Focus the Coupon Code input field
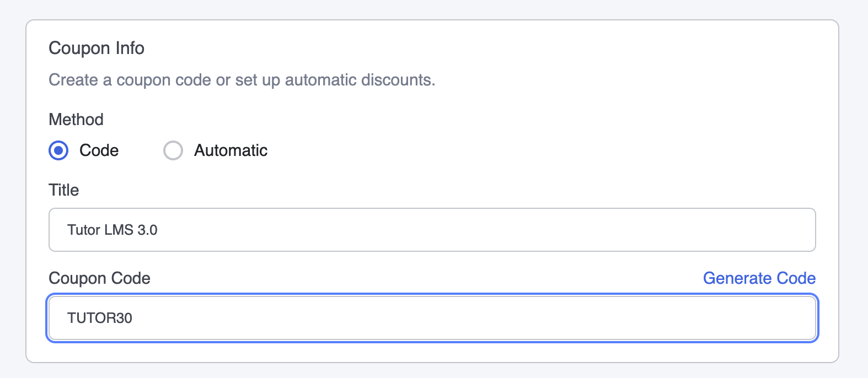This screenshot has width=868, height=378. coord(432,318)
